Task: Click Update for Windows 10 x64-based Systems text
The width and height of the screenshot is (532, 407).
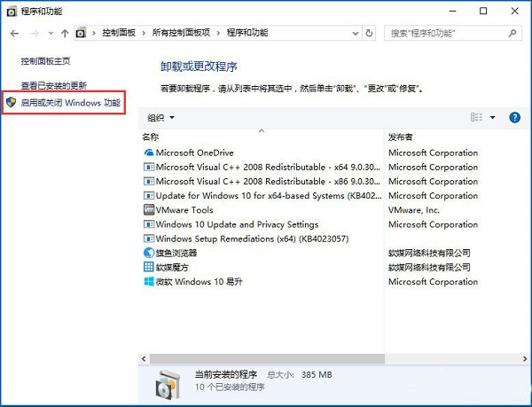Action: (269, 196)
